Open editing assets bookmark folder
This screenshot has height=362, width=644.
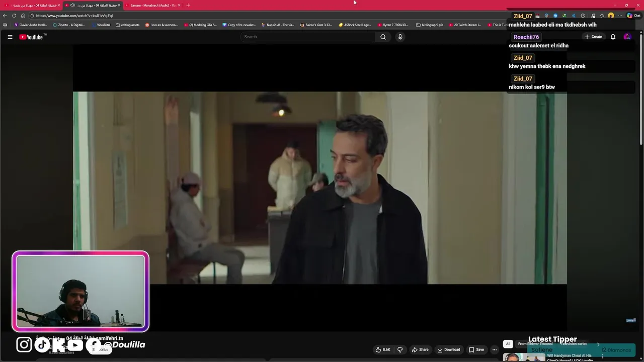pos(127,25)
